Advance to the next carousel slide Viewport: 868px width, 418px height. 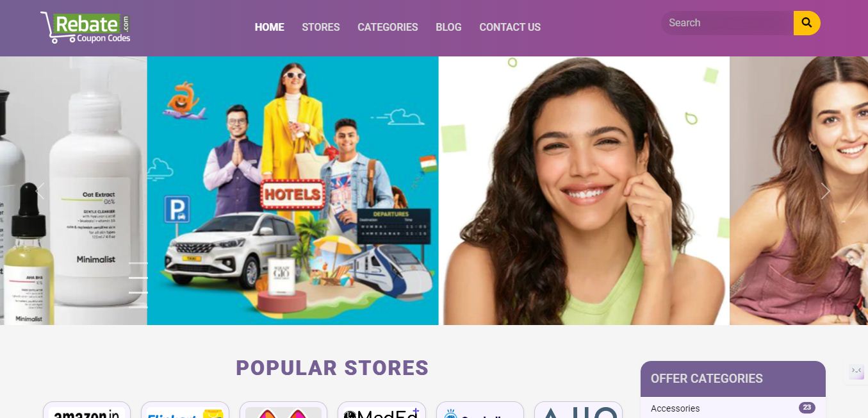[x=826, y=191]
